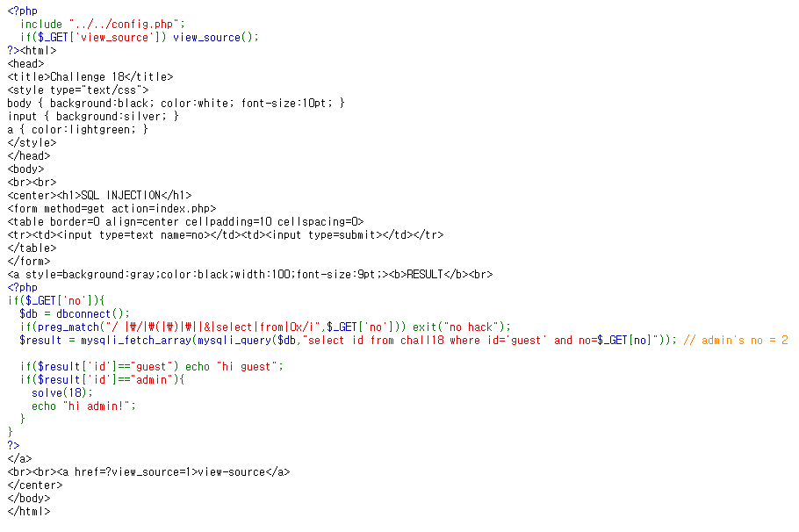799x532 pixels.
Task: Click the $db = dbconnect() line
Action: point(75,314)
